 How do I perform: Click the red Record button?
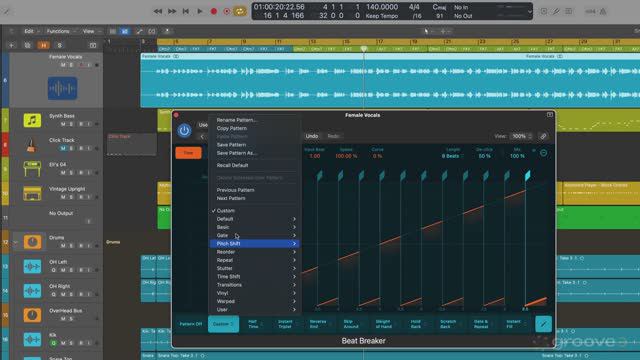(213, 11)
